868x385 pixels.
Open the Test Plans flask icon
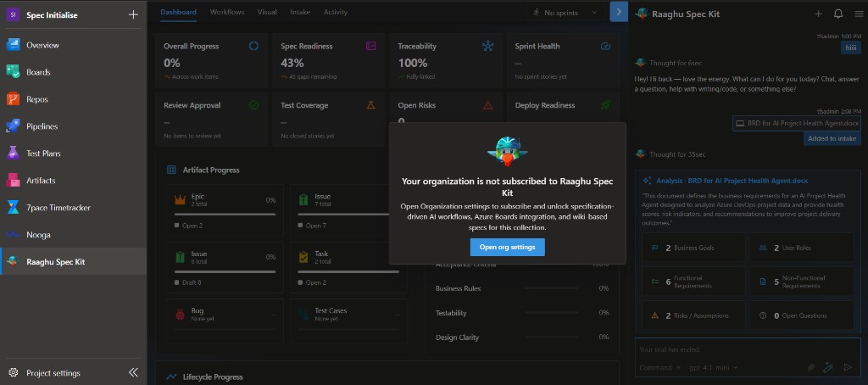(x=13, y=153)
